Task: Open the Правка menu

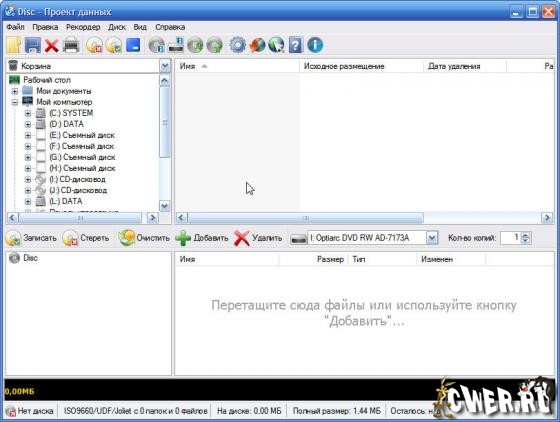Action: 45,27
